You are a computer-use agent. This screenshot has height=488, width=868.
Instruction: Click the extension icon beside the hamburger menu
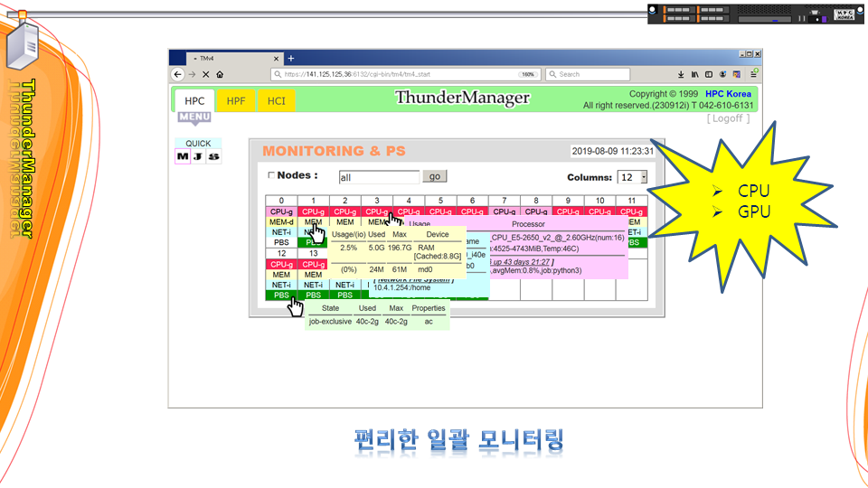(x=737, y=74)
